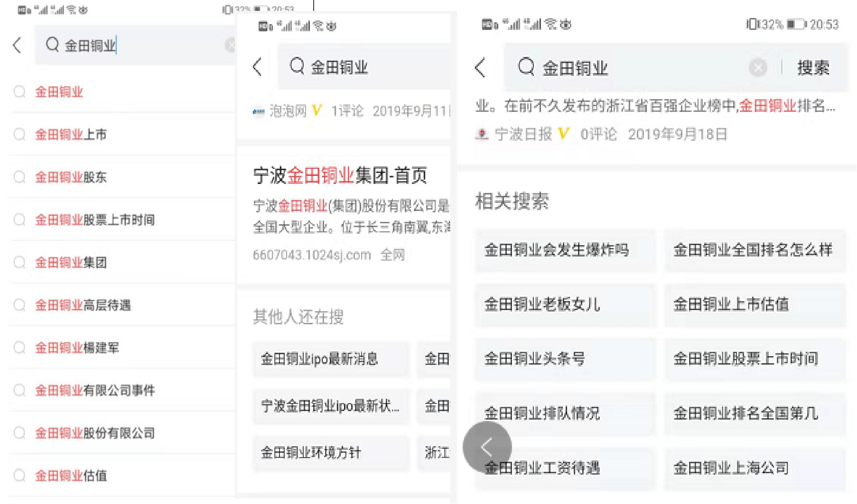The image size is (857, 504).
Task: Tap 金田铜业环境方针 chip
Action: coord(330,453)
